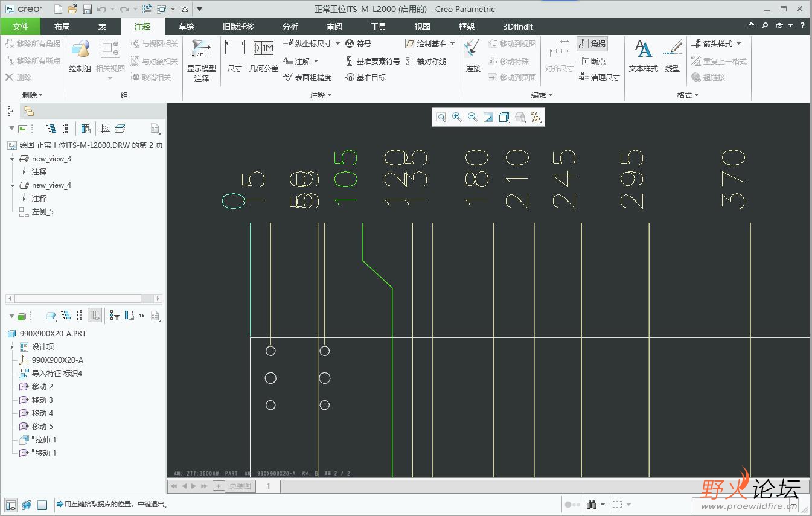Viewport: 812px width, 516px height.
Task: Toggle full screen icon in status bar
Action: coord(42,505)
